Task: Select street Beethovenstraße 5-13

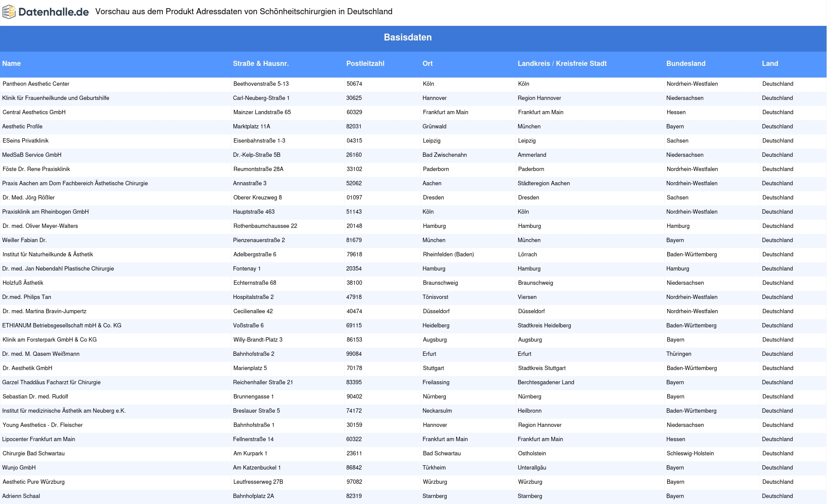Action: click(261, 84)
